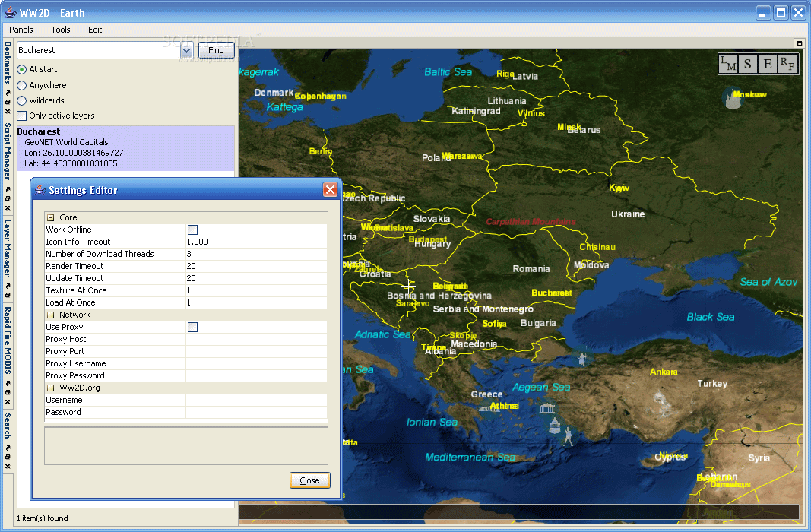Enable Only active layers checkbox

[22, 116]
